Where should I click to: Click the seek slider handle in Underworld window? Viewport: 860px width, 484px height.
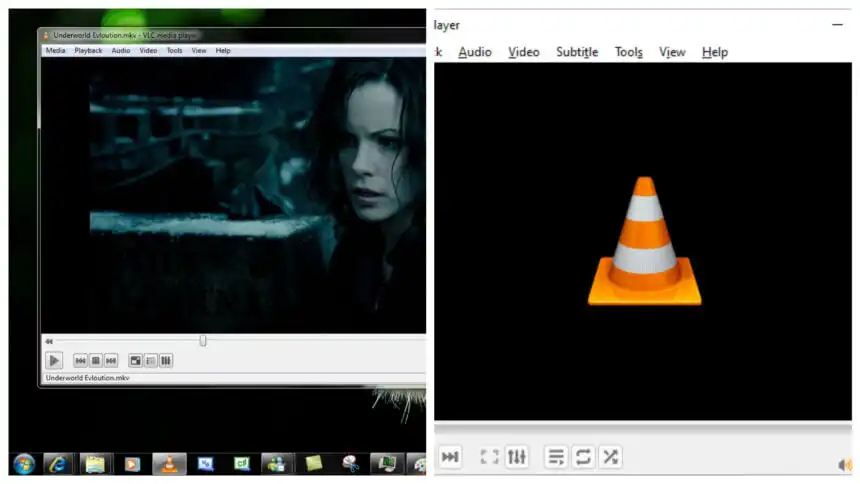point(203,341)
